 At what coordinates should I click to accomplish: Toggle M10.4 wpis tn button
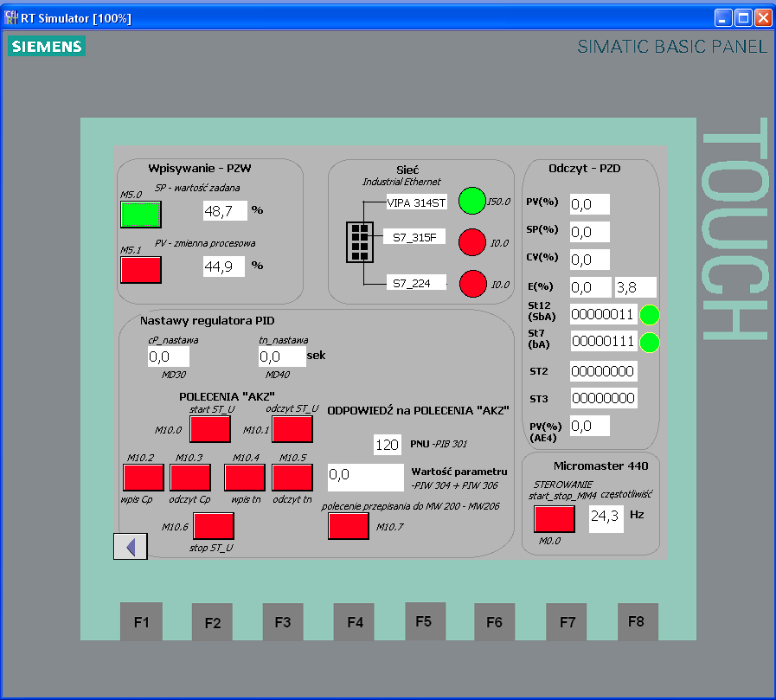coord(245,478)
